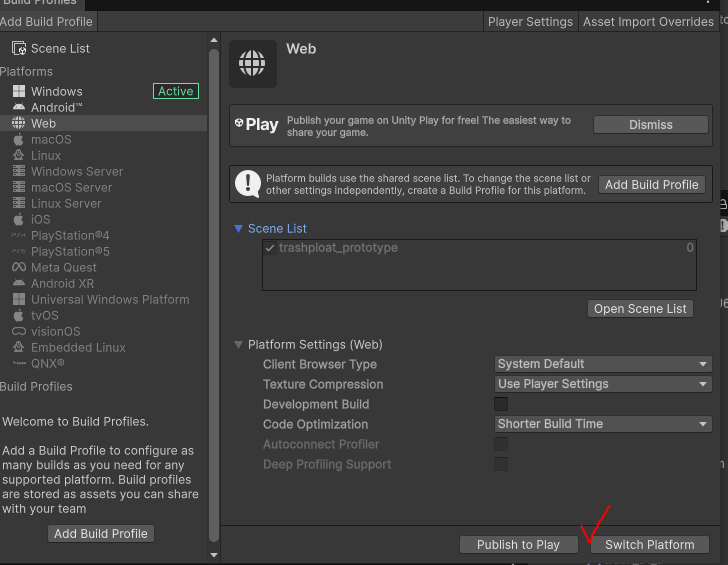Select the Universal Windows Platform row
728x565 pixels.
click(x=103, y=299)
